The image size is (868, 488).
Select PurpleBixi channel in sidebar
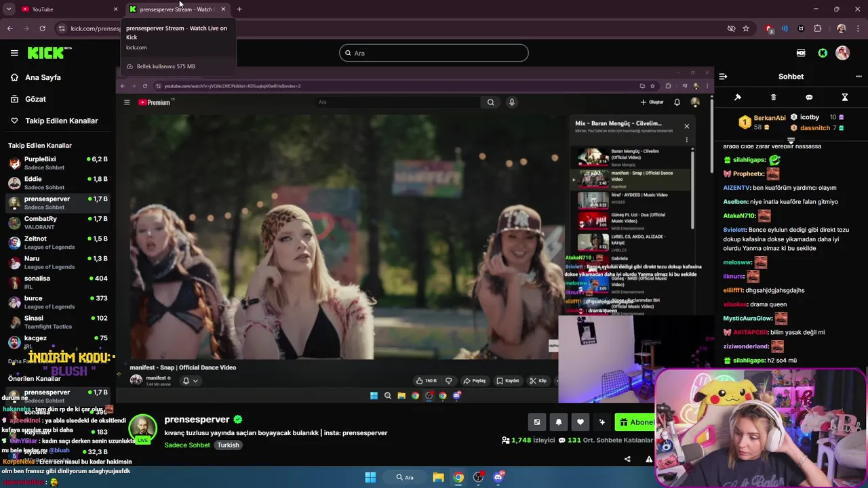(58, 163)
